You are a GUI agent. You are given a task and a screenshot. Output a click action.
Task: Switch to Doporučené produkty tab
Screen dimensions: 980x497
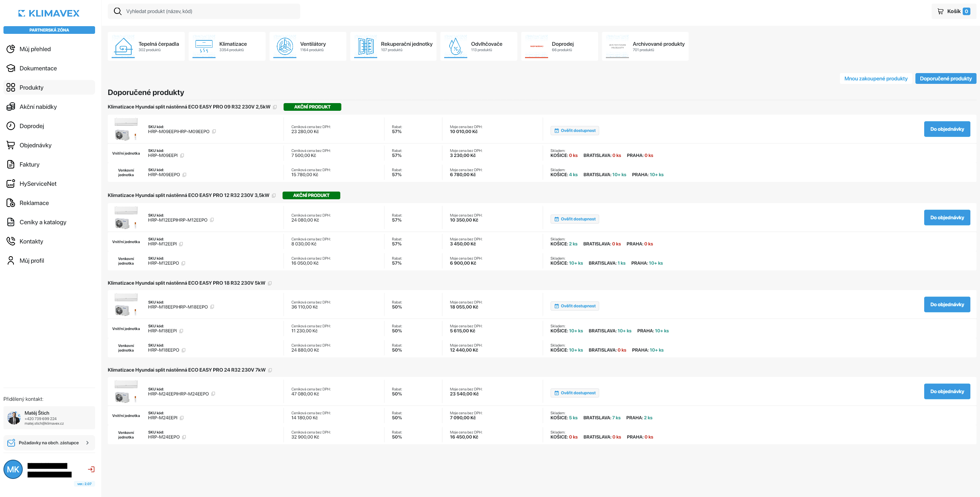[x=946, y=78]
